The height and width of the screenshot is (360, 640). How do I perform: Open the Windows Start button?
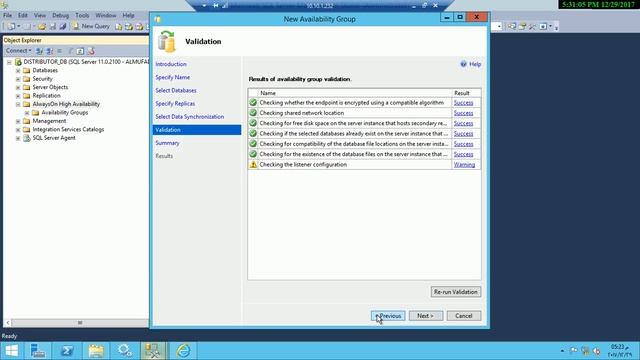(12, 351)
